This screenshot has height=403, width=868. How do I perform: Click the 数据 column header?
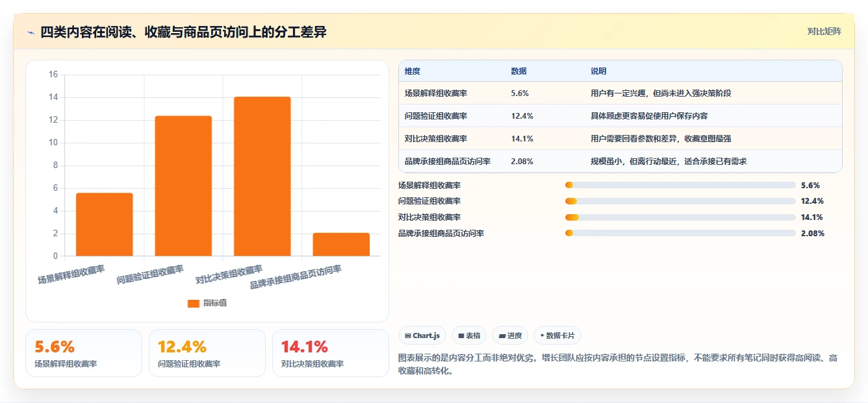pyautogui.click(x=519, y=71)
